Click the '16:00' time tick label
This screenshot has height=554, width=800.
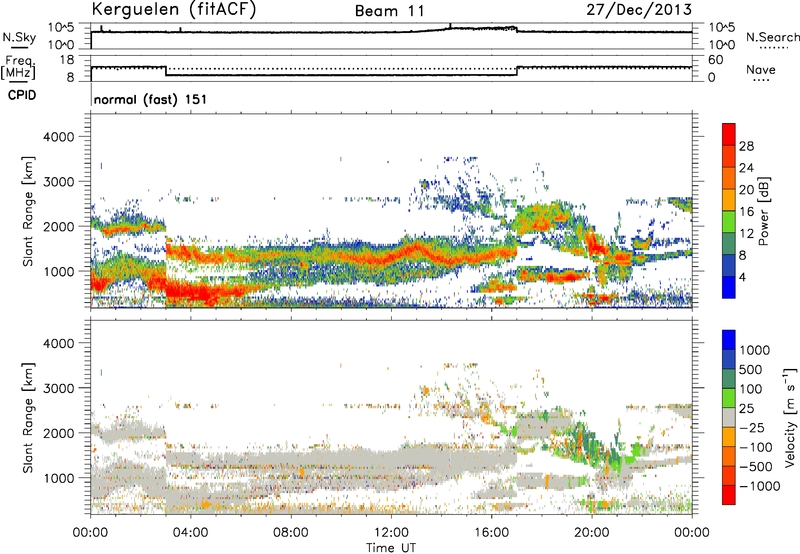click(491, 533)
